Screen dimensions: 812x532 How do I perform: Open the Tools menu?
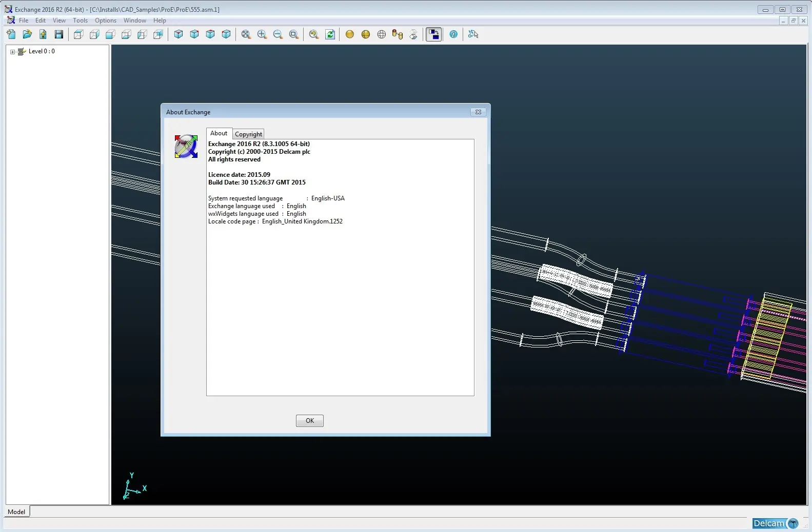tap(80, 21)
